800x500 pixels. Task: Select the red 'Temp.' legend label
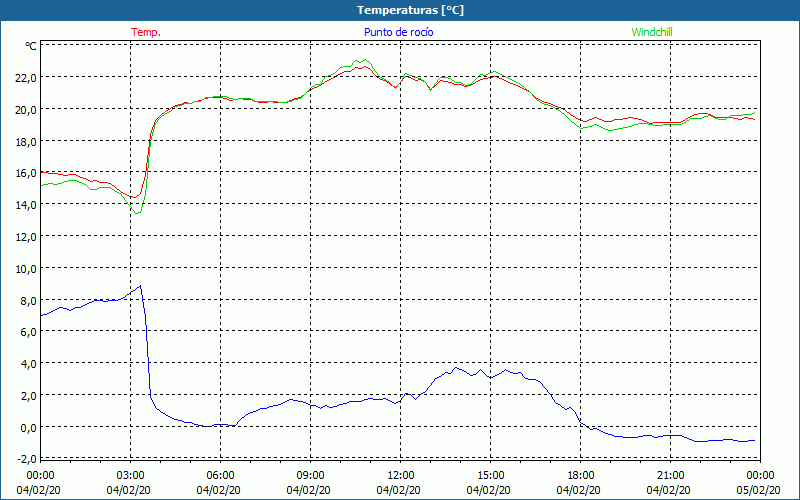click(x=146, y=32)
